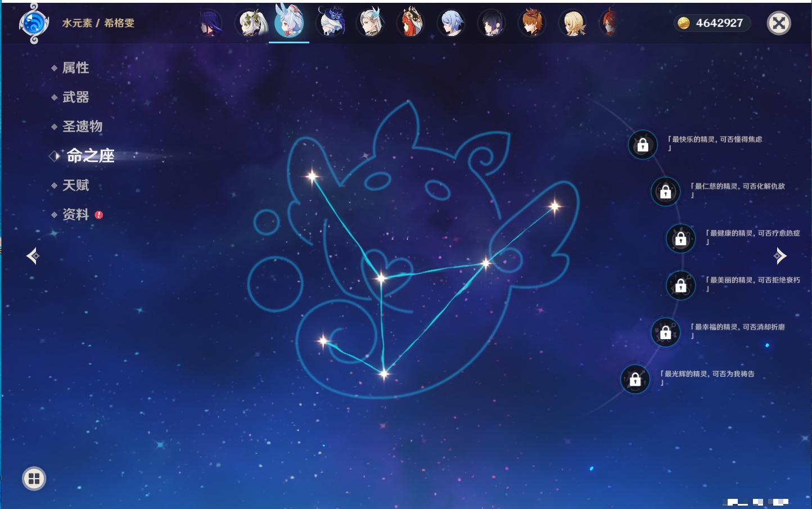Open locked constellation 最美丽的精灵,可否拒绝衰朽
The width and height of the screenshot is (812, 509).
point(680,286)
